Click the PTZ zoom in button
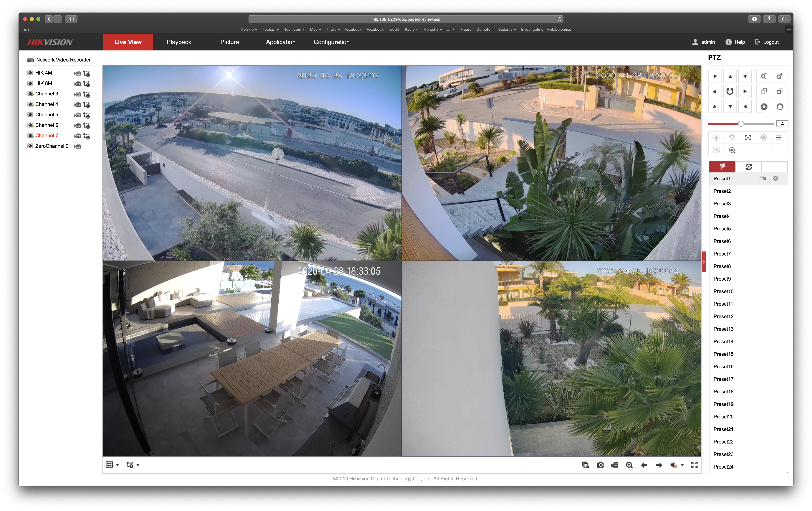This screenshot has width=812, height=511. (779, 77)
